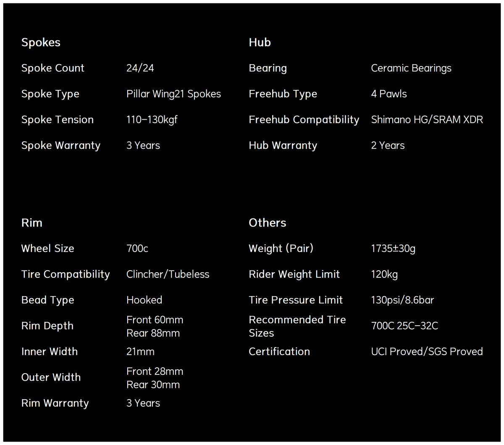Select the '110–130kgf' spoke tension value
Screen dimensions: 504x445
[152, 120]
